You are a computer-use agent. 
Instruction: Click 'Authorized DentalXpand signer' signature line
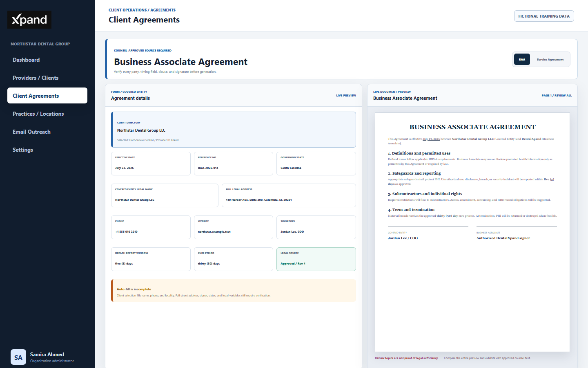click(x=503, y=238)
